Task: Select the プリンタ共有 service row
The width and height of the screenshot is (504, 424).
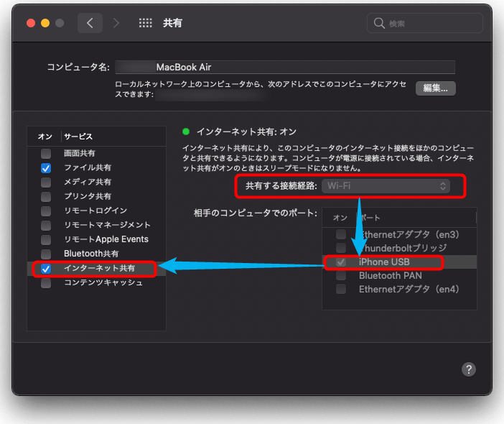Action: click(88, 196)
